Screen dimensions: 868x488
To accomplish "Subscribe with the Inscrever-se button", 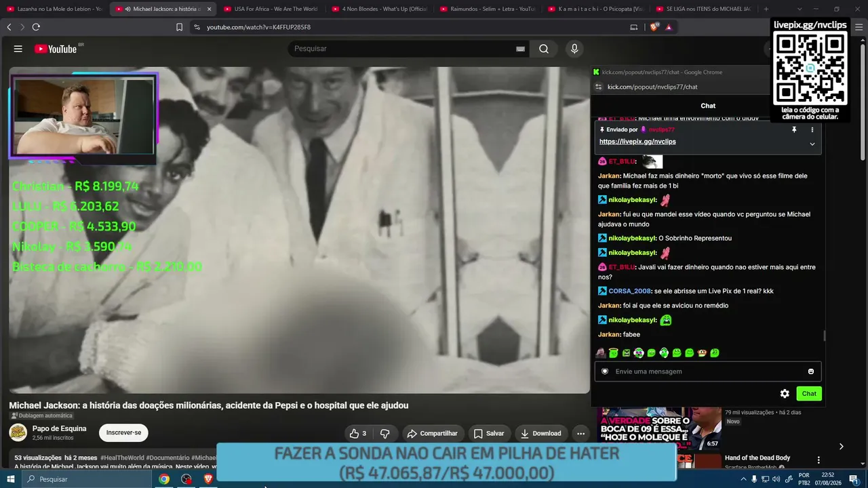I will tap(123, 432).
